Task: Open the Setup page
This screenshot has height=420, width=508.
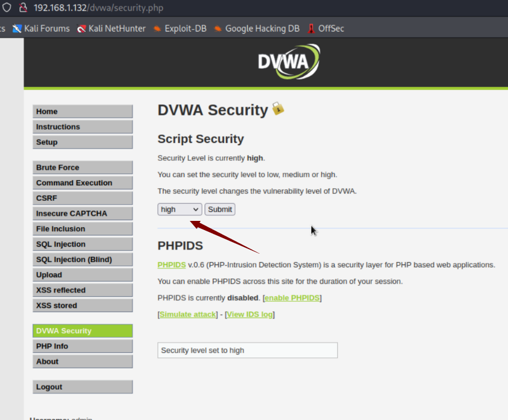Action: tap(83, 142)
